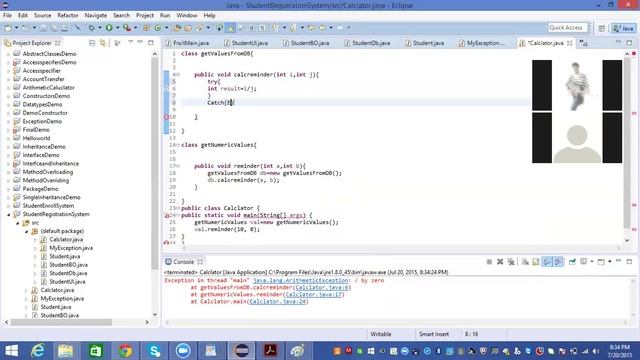The height and width of the screenshot is (360, 640).
Task: Jump to the Calclator.java:6 stack trace link
Action: (x=322, y=287)
